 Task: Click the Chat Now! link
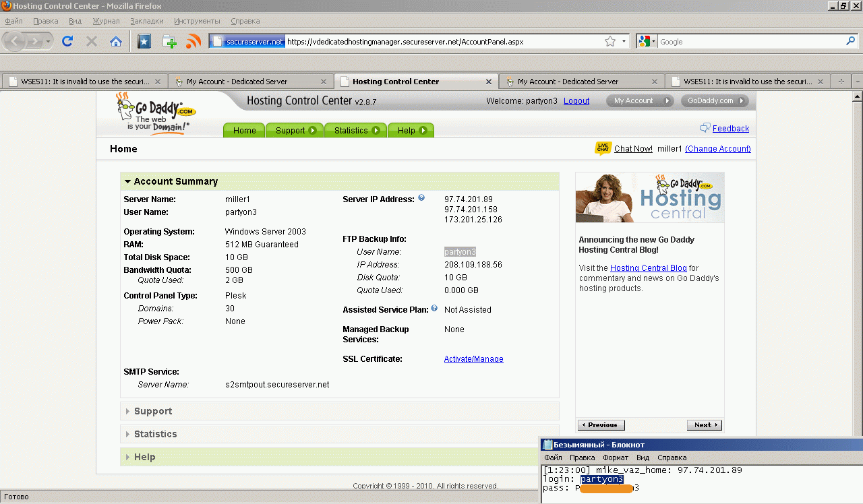click(x=633, y=149)
